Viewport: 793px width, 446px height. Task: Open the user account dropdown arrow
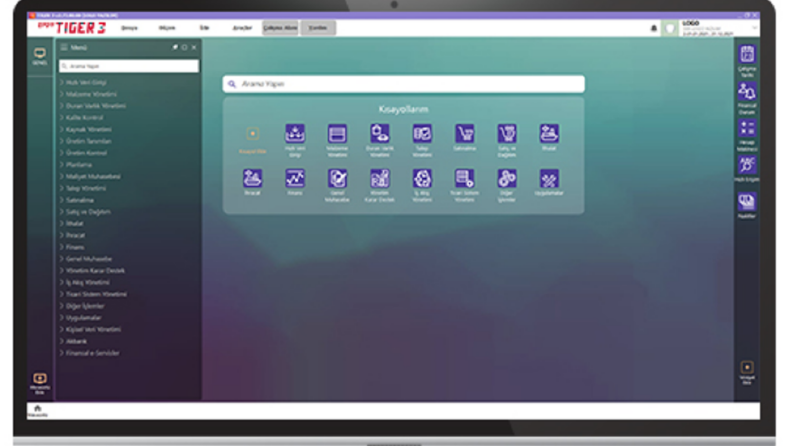pyautogui.click(x=755, y=28)
